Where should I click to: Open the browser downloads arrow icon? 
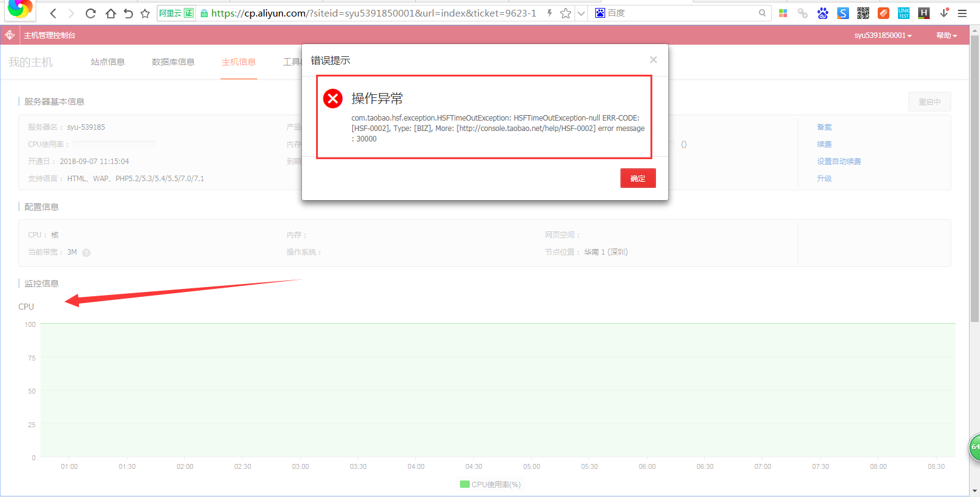pos(944,13)
